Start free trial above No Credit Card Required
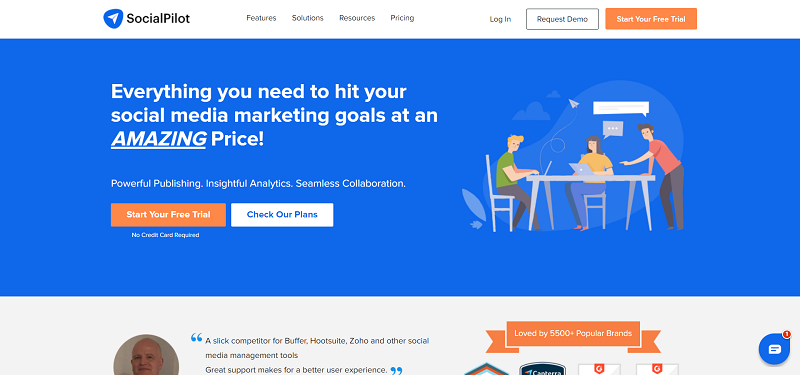 click(x=168, y=215)
